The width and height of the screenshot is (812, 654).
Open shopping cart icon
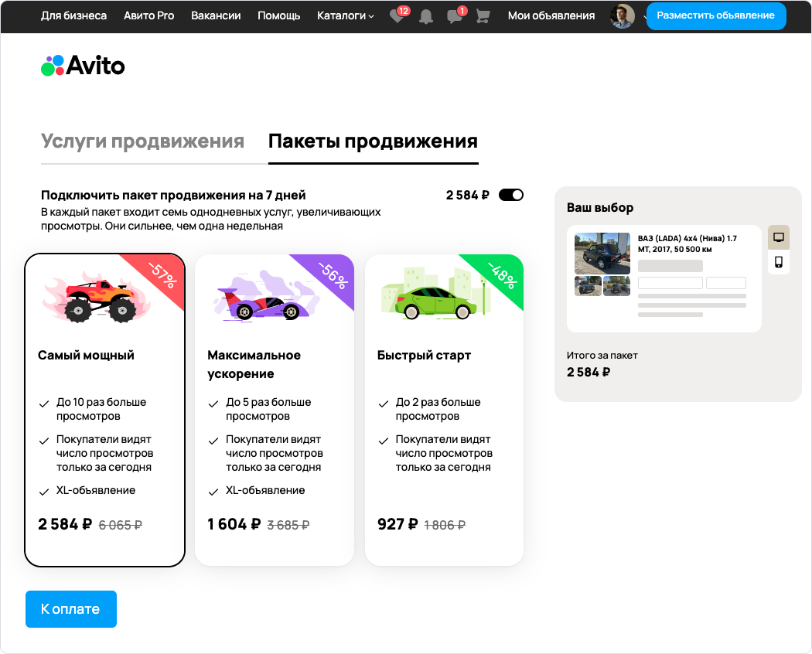coord(483,16)
